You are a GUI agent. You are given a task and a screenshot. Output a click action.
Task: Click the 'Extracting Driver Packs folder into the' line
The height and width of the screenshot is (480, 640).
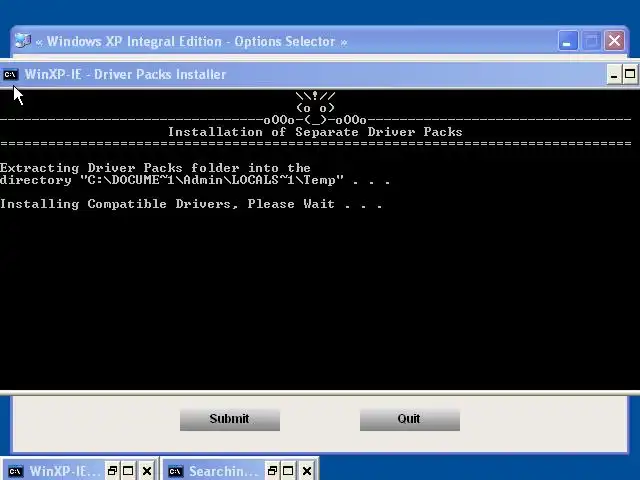155,168
